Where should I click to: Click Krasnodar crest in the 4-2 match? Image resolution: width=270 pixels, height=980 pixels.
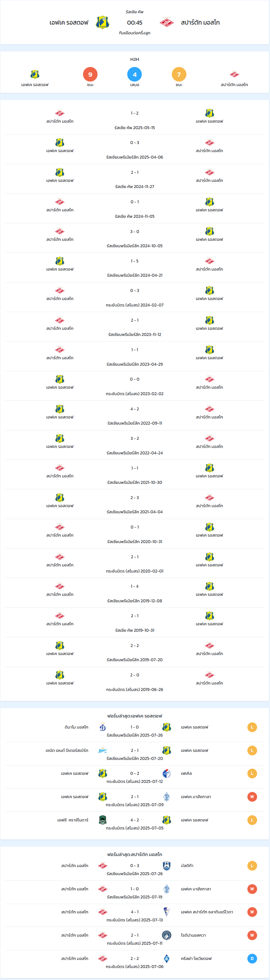[102, 820]
